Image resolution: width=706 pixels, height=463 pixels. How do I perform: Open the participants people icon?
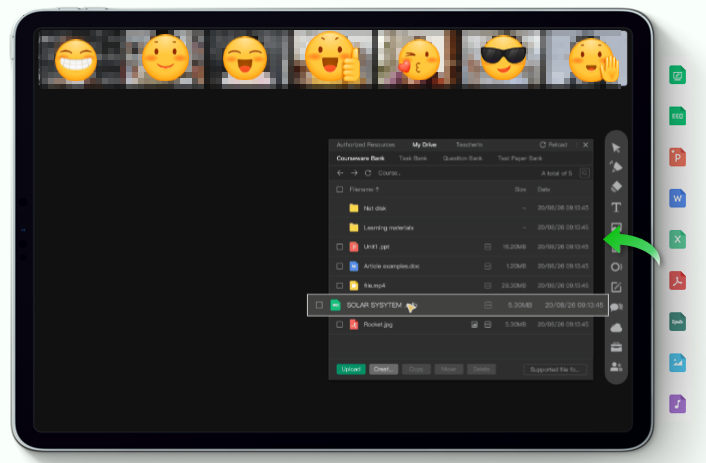(616, 367)
